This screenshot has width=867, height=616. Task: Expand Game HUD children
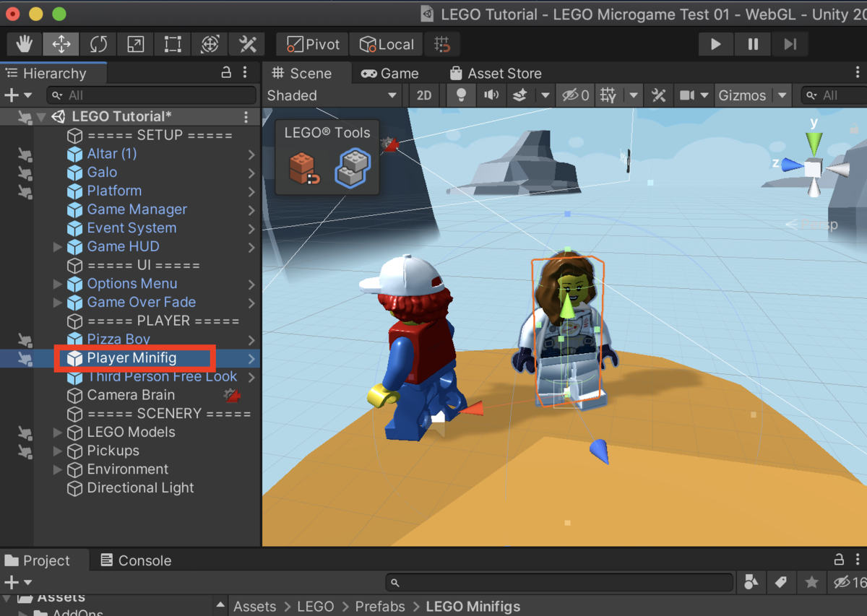(x=58, y=246)
